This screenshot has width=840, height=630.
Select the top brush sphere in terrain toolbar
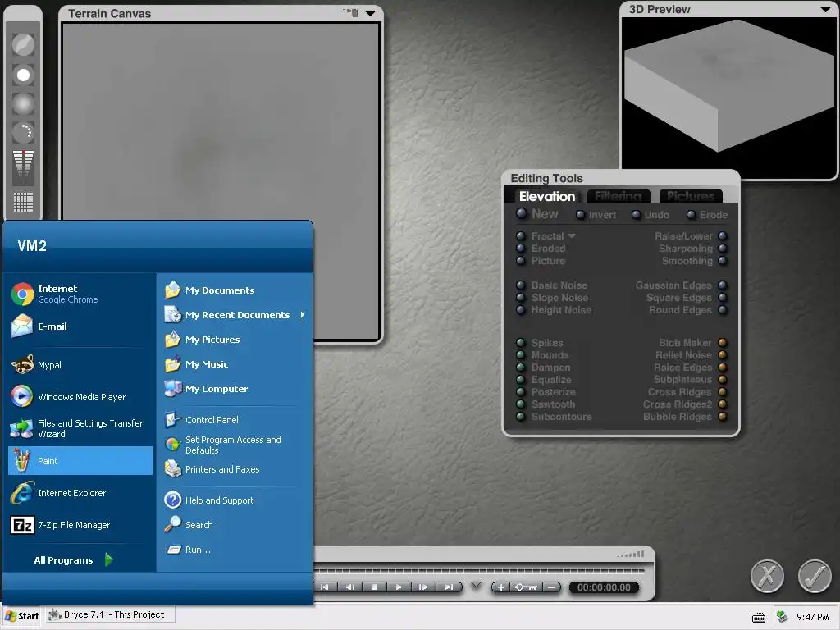click(23, 45)
